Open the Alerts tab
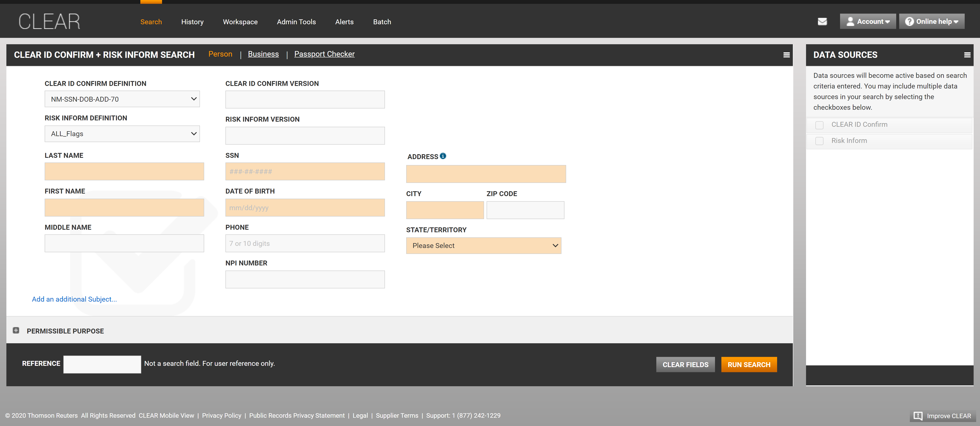The width and height of the screenshot is (980, 426). 344,22
